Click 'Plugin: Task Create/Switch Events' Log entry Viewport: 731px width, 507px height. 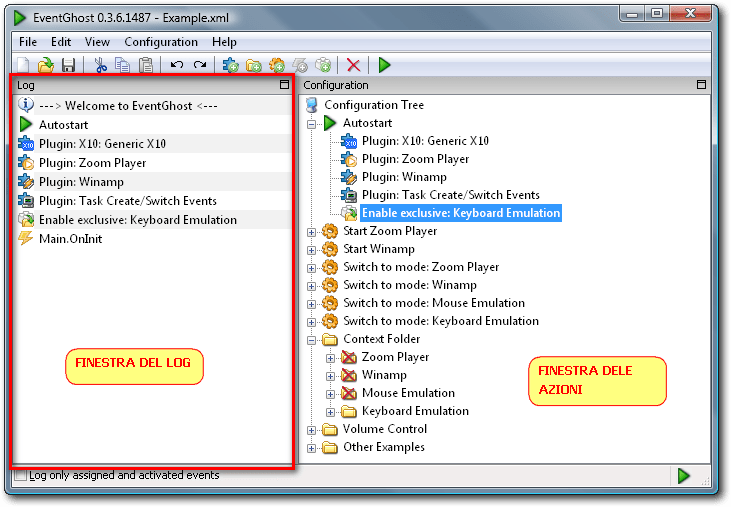128,201
